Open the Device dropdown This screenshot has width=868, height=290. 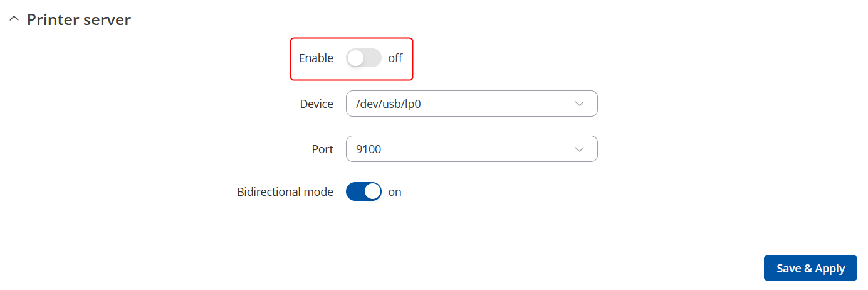471,104
